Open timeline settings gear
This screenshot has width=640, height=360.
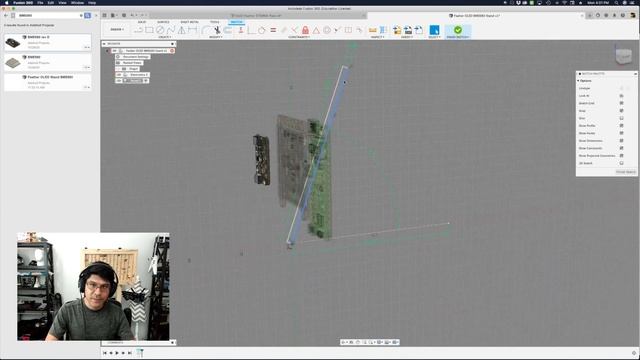point(634,353)
